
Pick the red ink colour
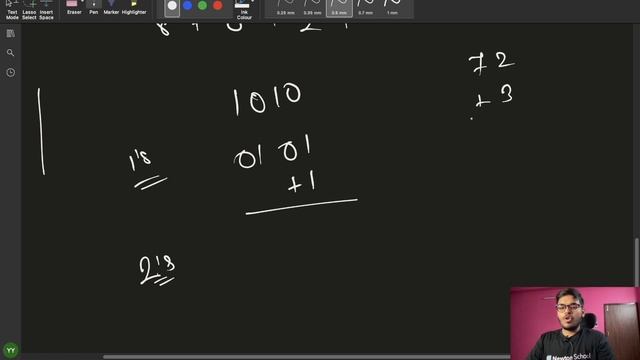point(218,6)
